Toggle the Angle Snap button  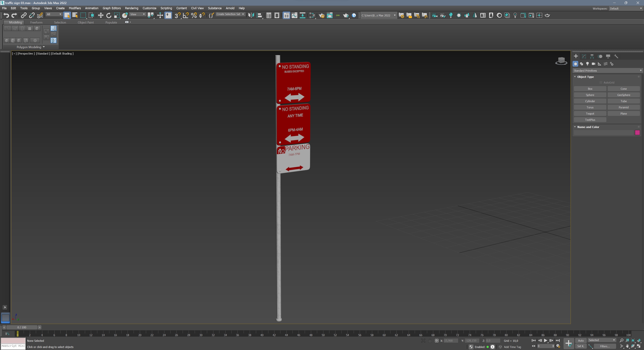click(186, 15)
